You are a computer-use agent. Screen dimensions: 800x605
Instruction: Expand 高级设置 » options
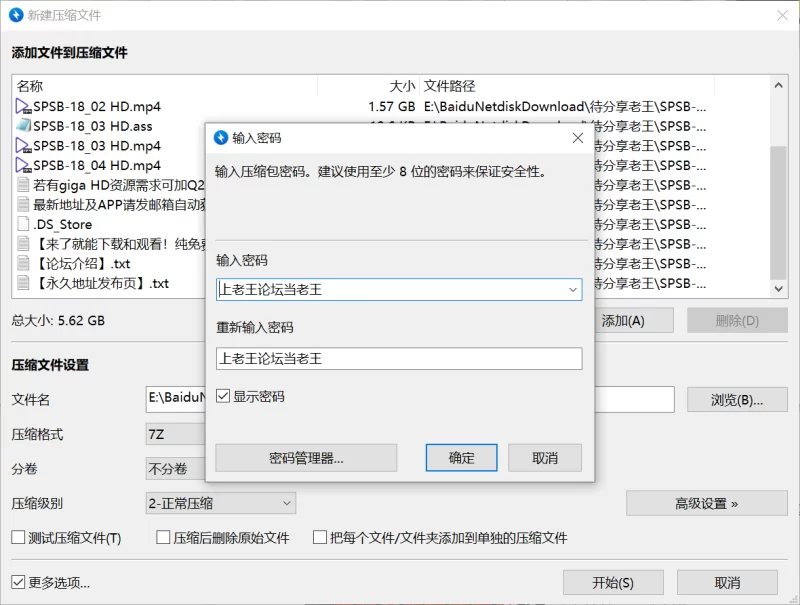click(x=707, y=503)
